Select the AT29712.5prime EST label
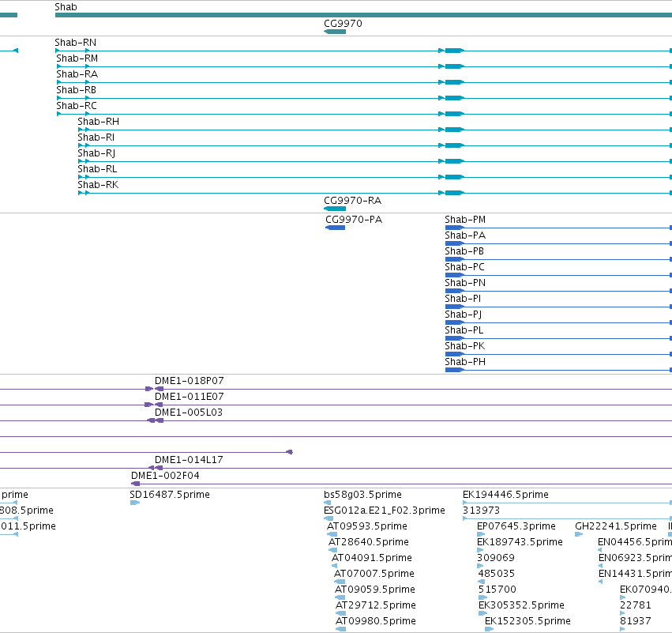Viewport: 672px width, 633px height. click(x=376, y=605)
